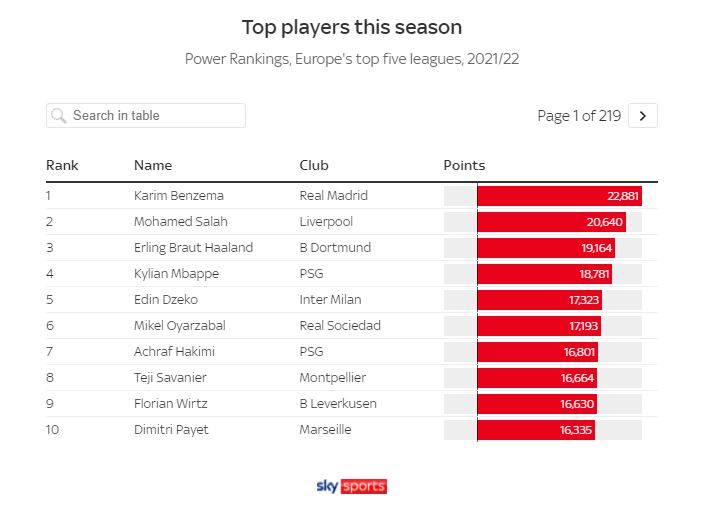Click the Inter Milan club cell
The image size is (713, 513).
pyautogui.click(x=330, y=300)
